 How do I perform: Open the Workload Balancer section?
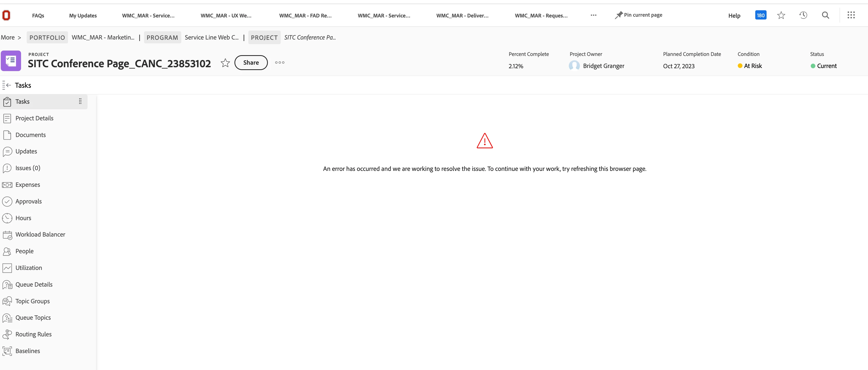[x=40, y=234]
